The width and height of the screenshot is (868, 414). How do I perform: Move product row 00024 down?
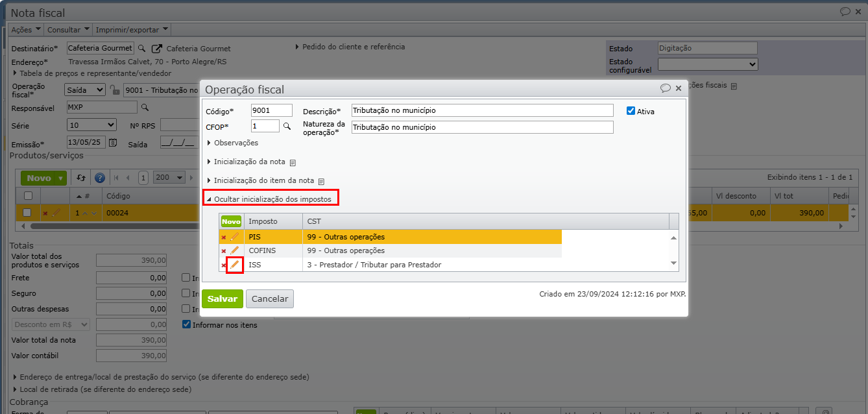click(94, 213)
